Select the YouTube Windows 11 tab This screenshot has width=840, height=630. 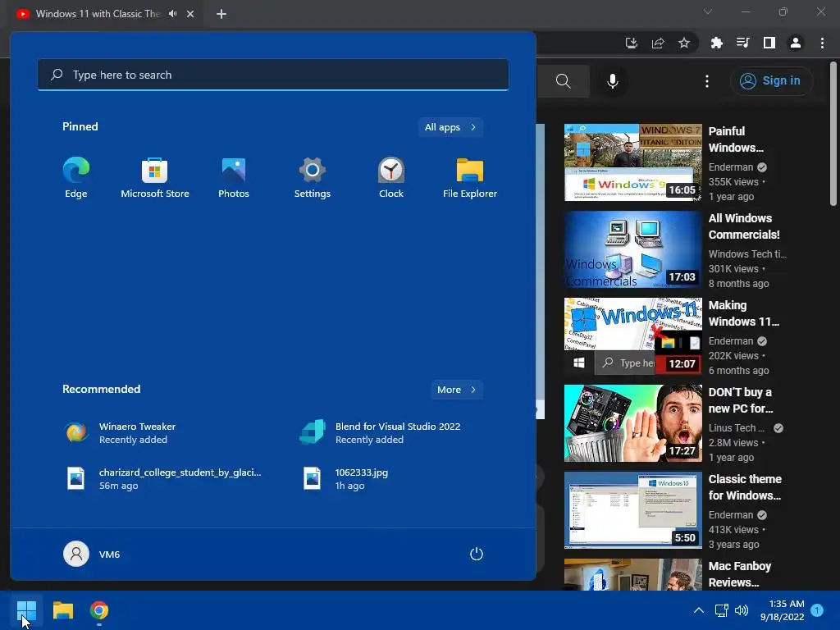coord(98,14)
